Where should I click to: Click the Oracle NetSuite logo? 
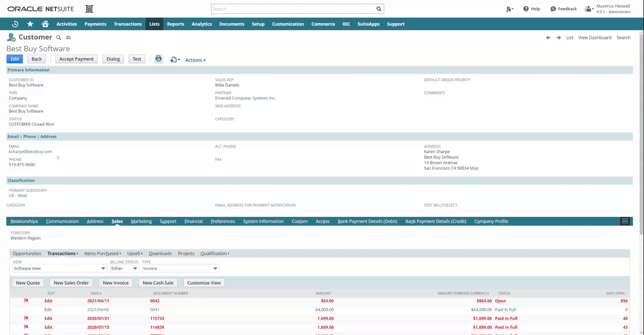click(41, 9)
